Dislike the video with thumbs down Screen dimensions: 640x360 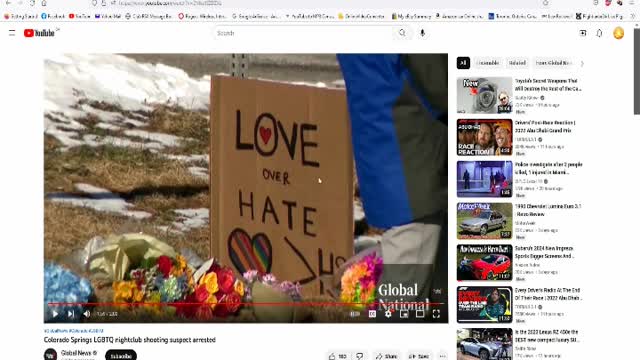click(360, 356)
